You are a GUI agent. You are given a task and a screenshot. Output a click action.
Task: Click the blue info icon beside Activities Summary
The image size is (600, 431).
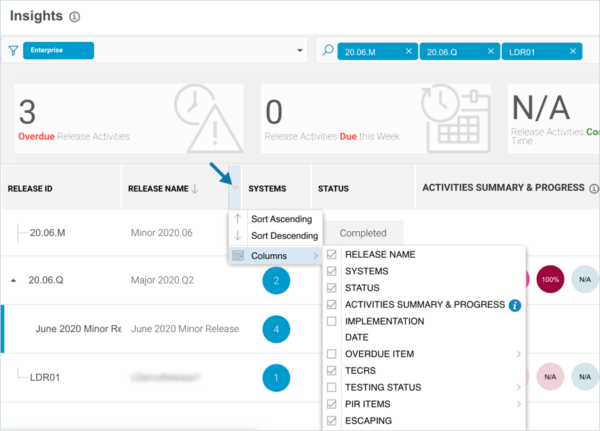pyautogui.click(x=515, y=305)
